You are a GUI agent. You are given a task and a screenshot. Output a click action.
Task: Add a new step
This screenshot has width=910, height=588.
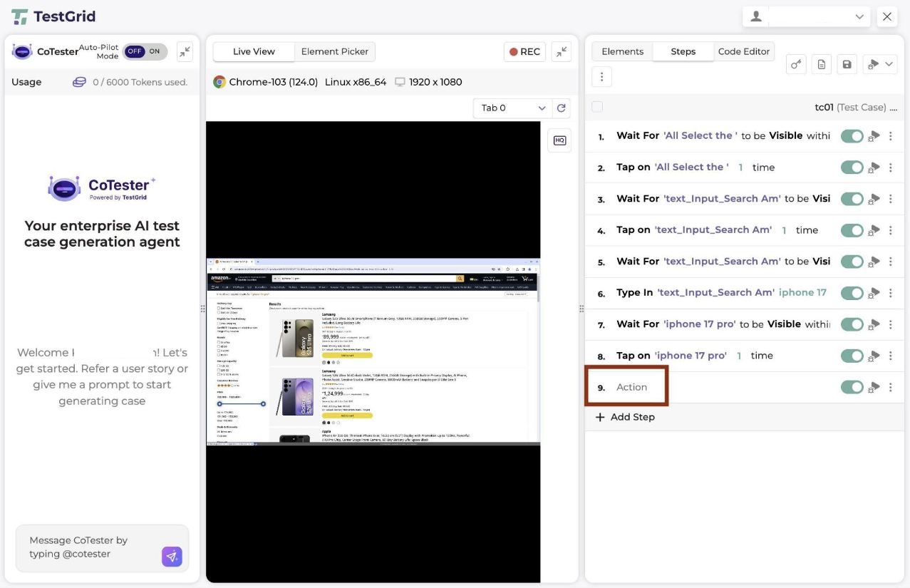point(625,417)
